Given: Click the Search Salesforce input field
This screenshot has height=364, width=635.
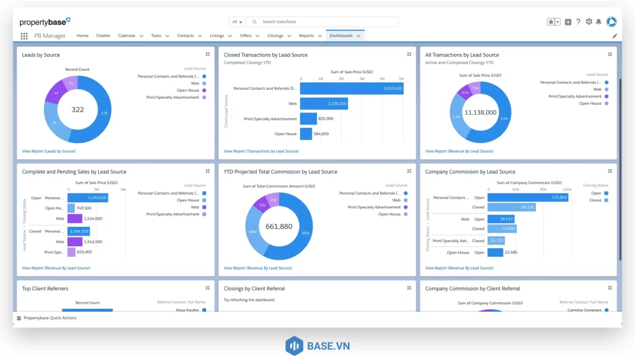Looking at the screenshot, I should pos(326,22).
